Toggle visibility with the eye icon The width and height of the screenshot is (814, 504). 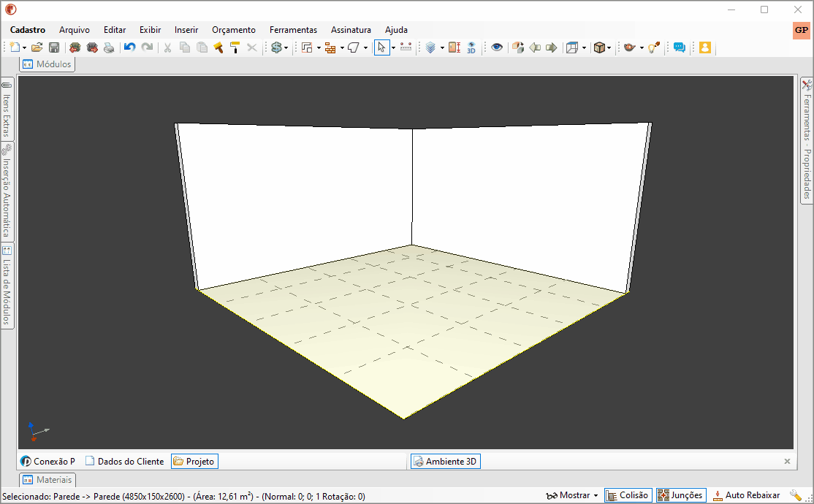[x=497, y=47]
